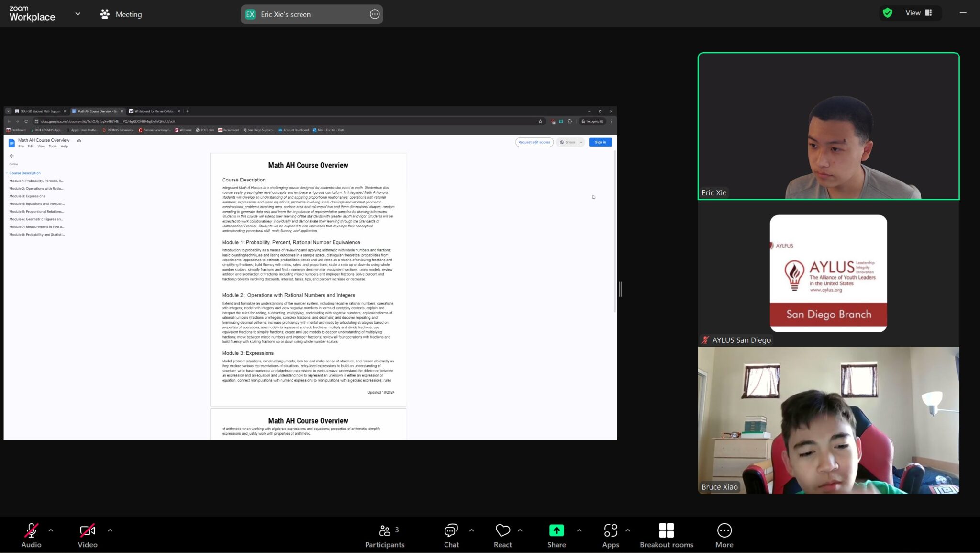This screenshot has width=980, height=553.
Task: Click the Google Docs home icon
Action: click(x=12, y=143)
